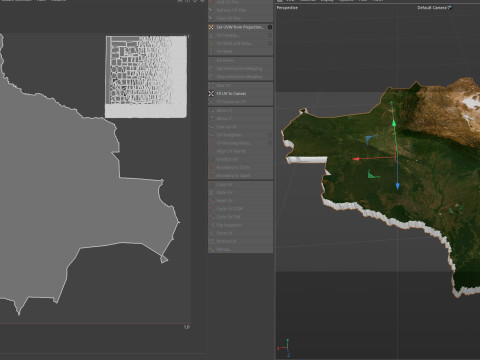Choose Cycle UV CCW

coord(240,209)
